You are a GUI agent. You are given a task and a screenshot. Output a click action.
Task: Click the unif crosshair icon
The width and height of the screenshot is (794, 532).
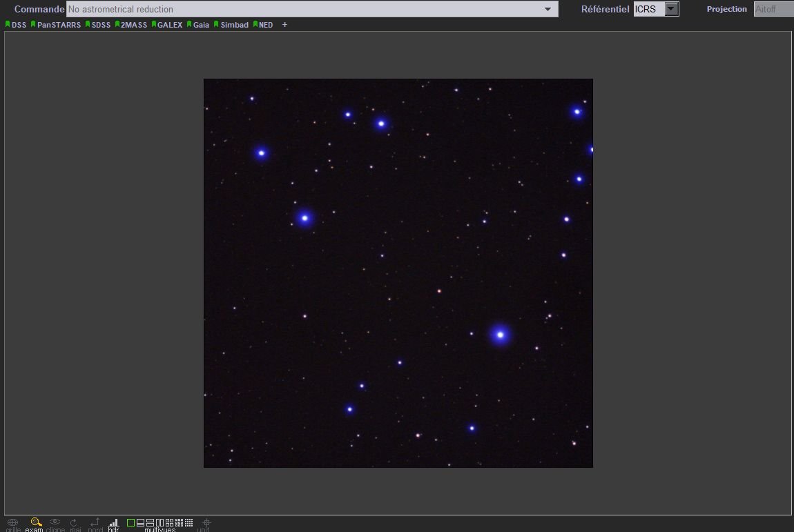click(x=206, y=522)
